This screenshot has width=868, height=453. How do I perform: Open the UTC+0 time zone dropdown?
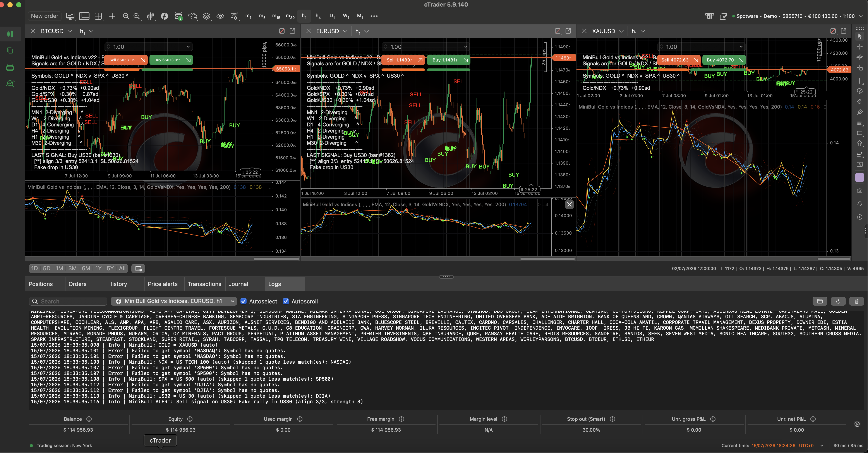click(x=822, y=446)
